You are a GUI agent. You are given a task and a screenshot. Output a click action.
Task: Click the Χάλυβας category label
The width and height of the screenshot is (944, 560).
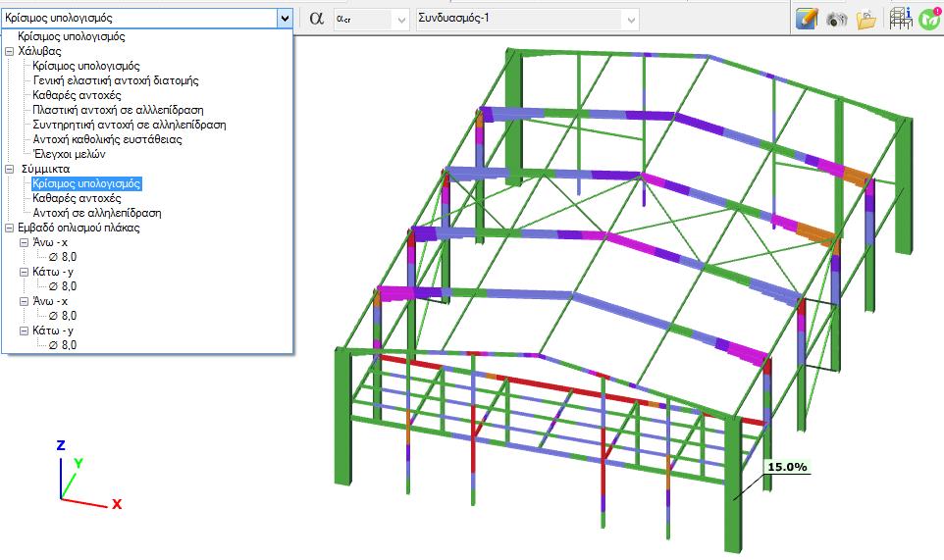click(x=39, y=51)
